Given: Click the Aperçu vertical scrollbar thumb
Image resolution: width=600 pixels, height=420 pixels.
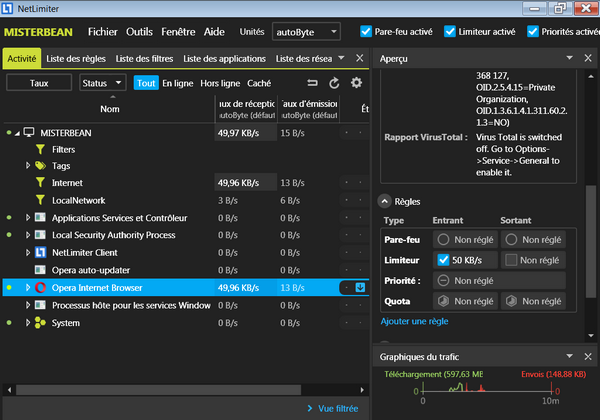Looking at the screenshot, I should 591,241.
